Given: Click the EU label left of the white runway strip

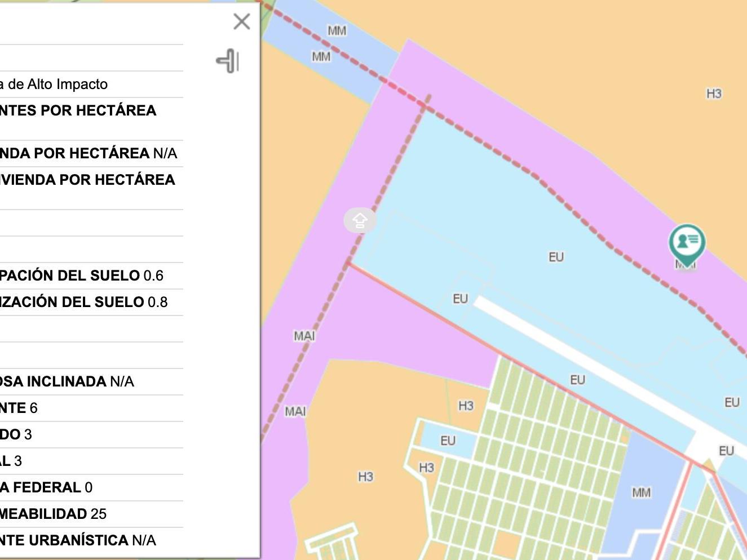Looking at the screenshot, I should (x=460, y=299).
